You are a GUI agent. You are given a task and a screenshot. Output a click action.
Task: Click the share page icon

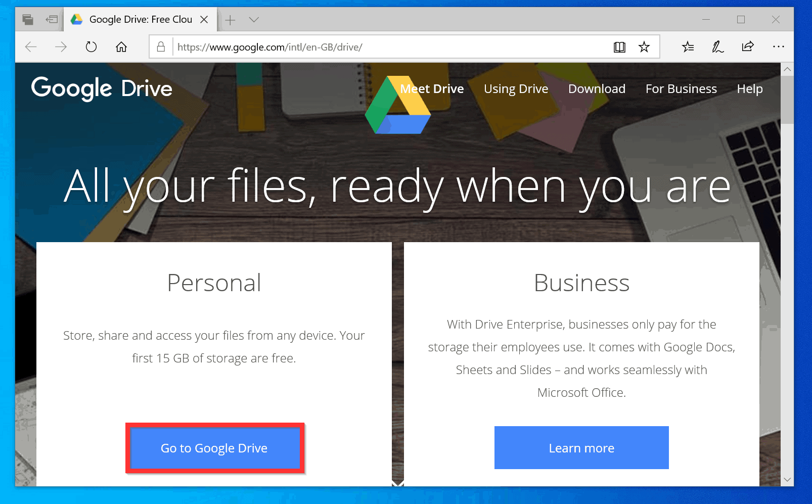748,47
